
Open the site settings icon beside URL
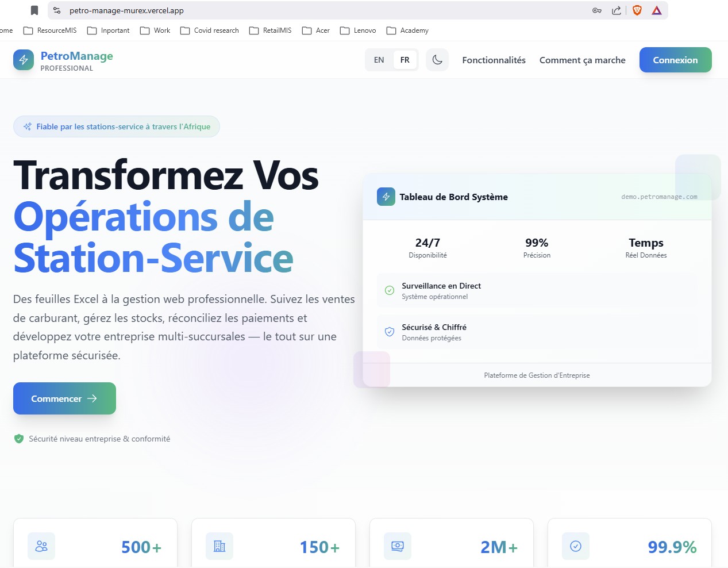point(57,10)
